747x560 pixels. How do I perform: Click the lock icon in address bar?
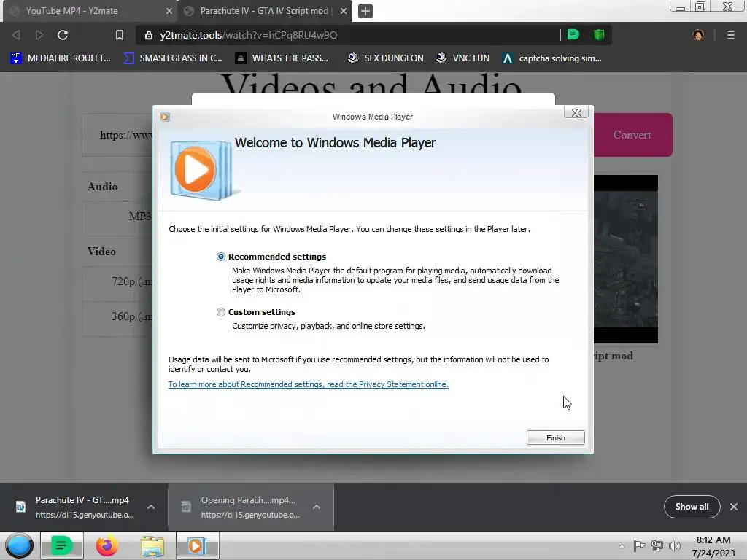click(149, 35)
